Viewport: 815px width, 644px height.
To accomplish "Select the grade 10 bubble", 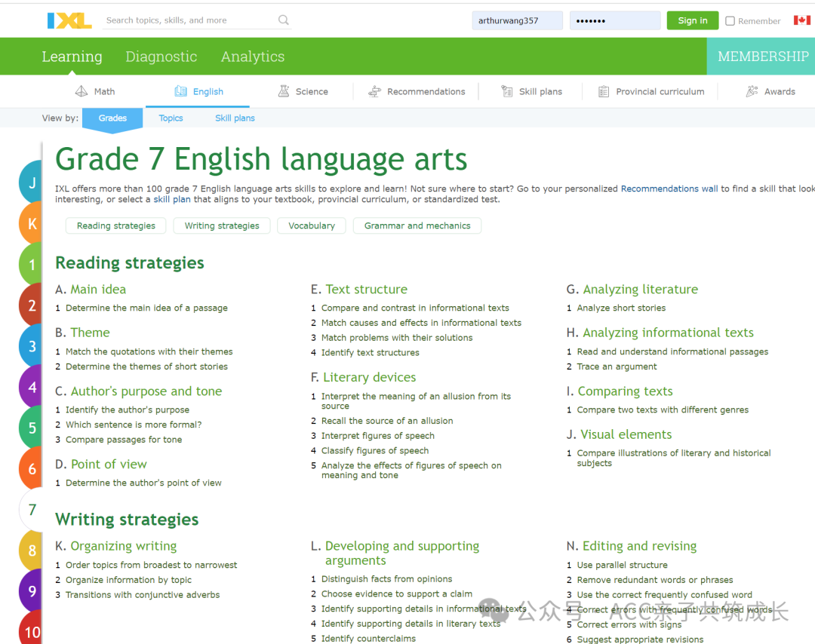I will click(x=31, y=628).
